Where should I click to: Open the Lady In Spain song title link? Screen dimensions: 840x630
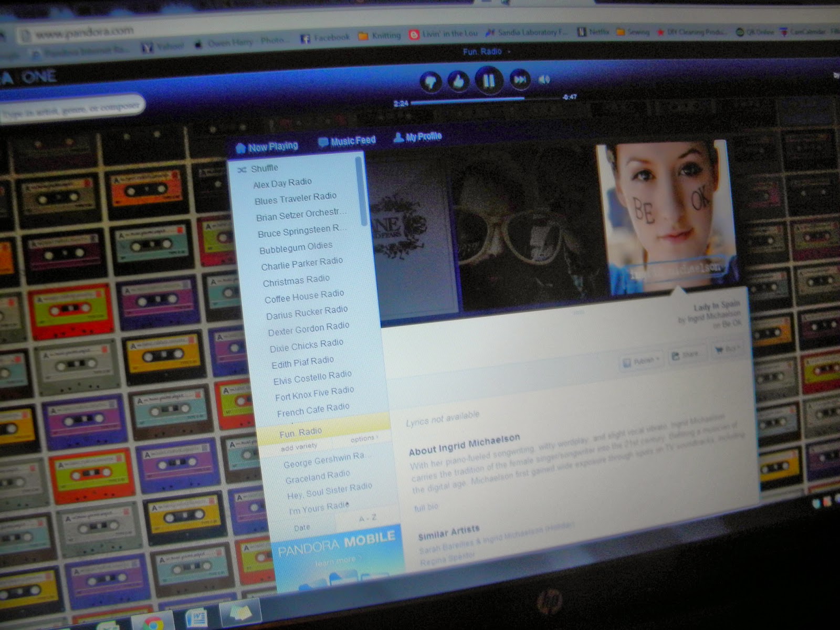(717, 306)
